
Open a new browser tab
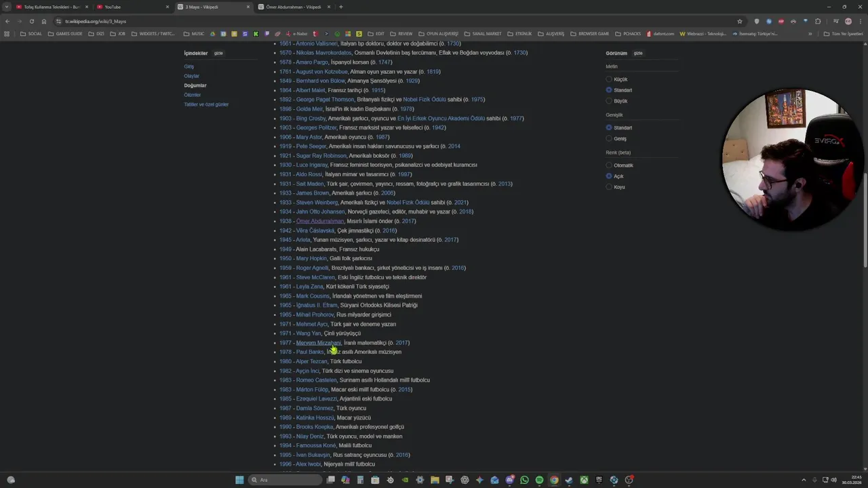(x=340, y=7)
